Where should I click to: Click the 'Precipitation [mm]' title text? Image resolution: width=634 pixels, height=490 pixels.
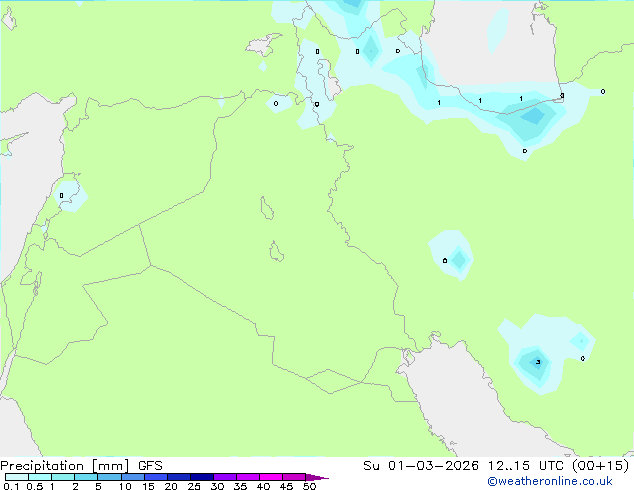point(65,466)
